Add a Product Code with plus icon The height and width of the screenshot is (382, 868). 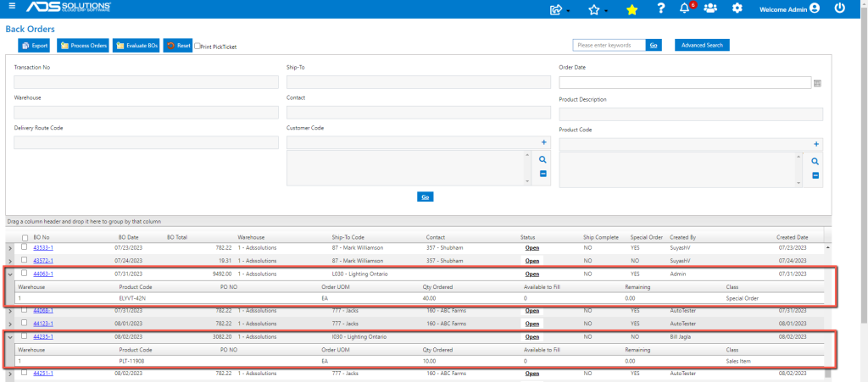coord(815,144)
